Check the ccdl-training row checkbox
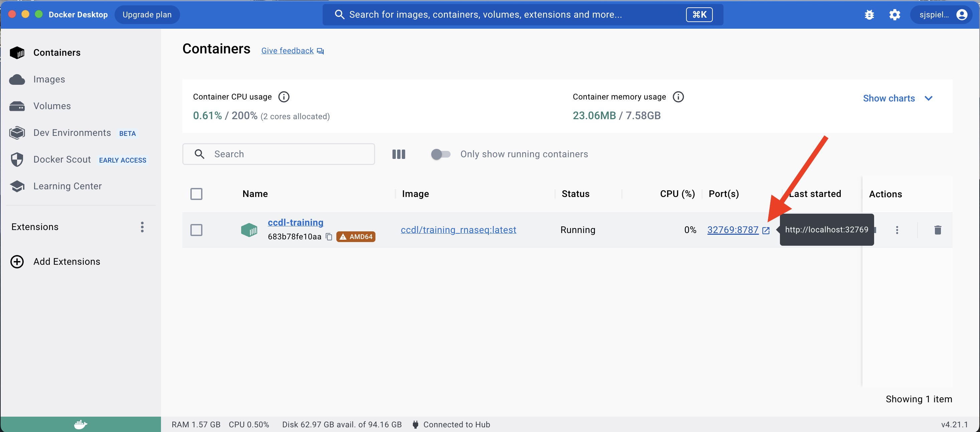The width and height of the screenshot is (980, 432). point(196,230)
